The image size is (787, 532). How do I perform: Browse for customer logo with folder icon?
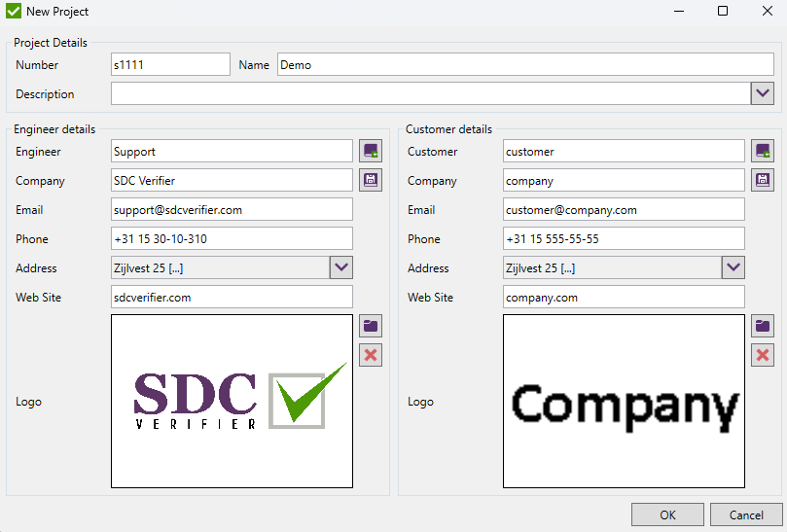coord(763,326)
